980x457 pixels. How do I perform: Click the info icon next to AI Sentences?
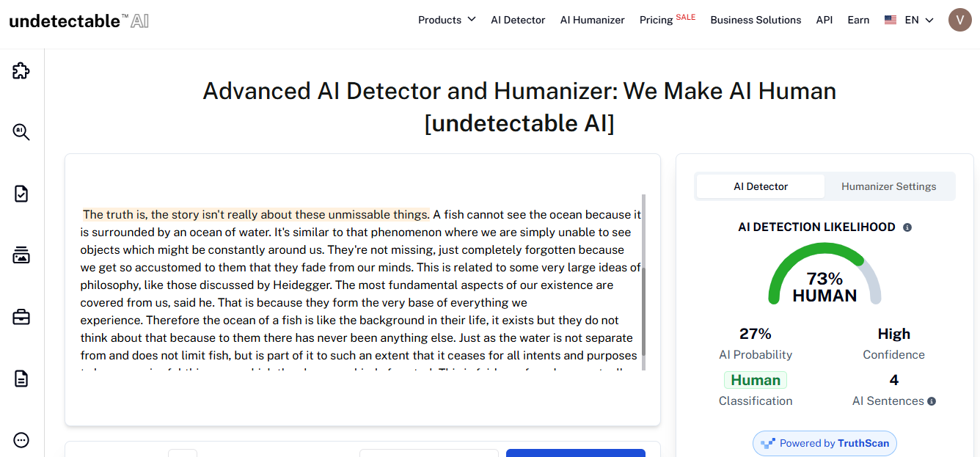click(x=932, y=401)
